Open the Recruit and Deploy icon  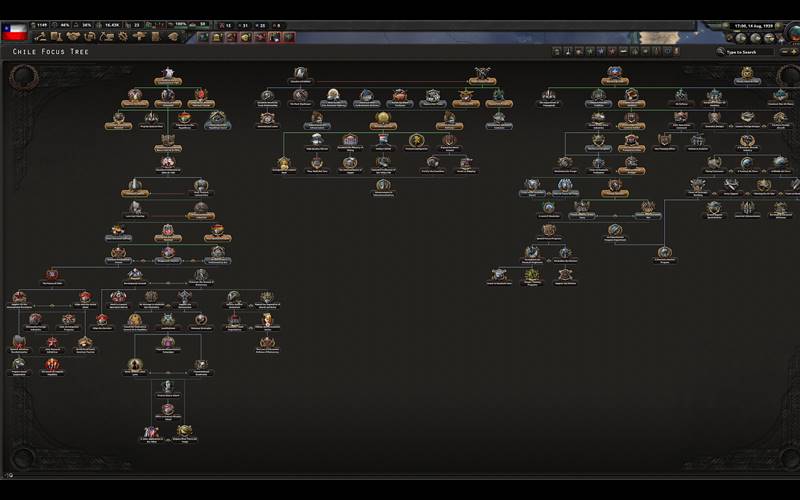point(138,37)
